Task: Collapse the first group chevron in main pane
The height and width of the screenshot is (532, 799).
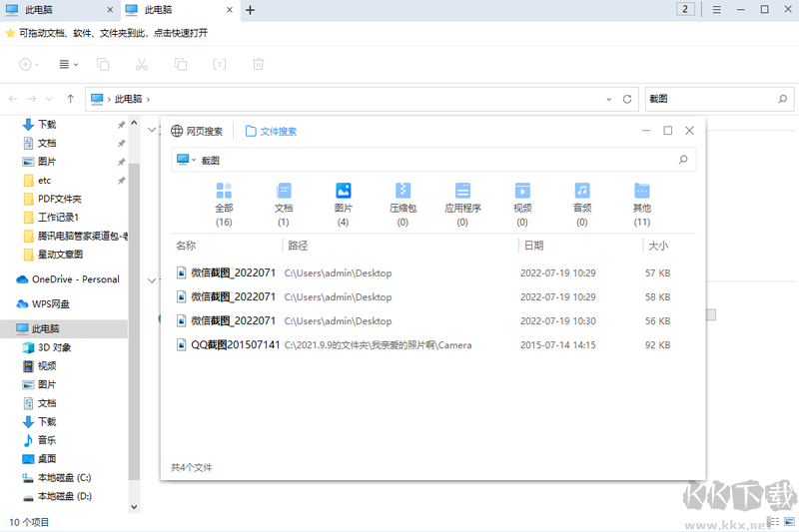Action: pyautogui.click(x=152, y=130)
